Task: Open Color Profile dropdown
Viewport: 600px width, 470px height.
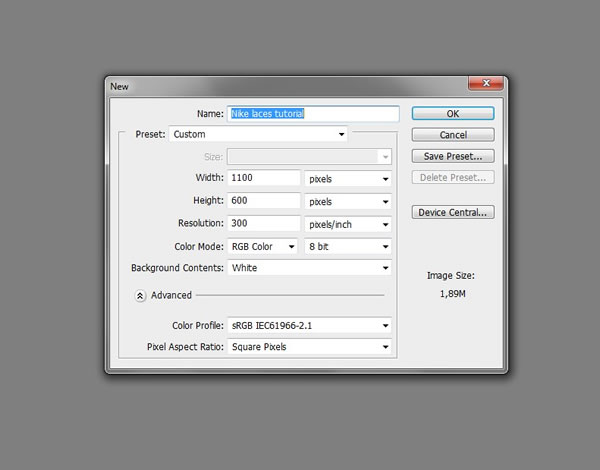Action: (310, 326)
